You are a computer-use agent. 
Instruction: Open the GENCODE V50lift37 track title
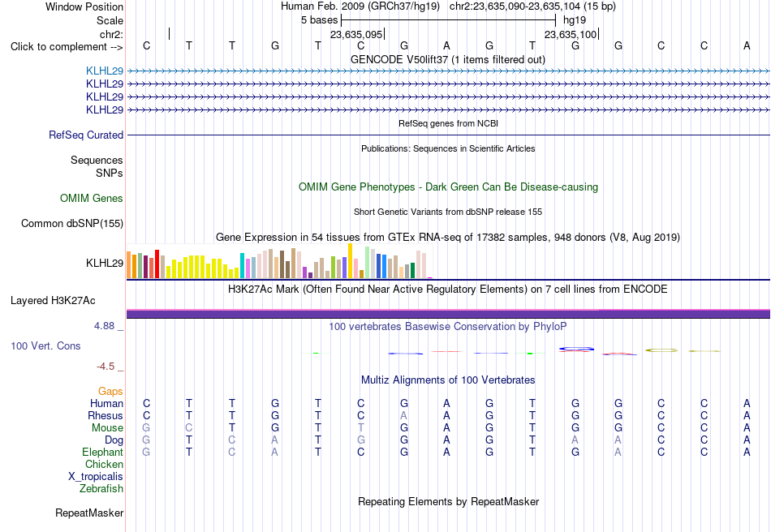click(x=447, y=59)
